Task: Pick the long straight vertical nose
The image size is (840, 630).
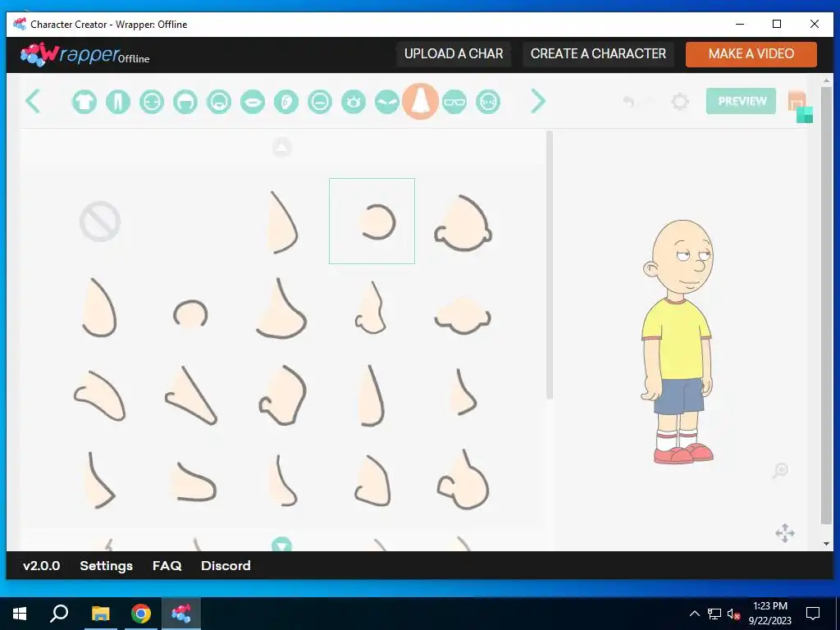Action: tap(372, 395)
